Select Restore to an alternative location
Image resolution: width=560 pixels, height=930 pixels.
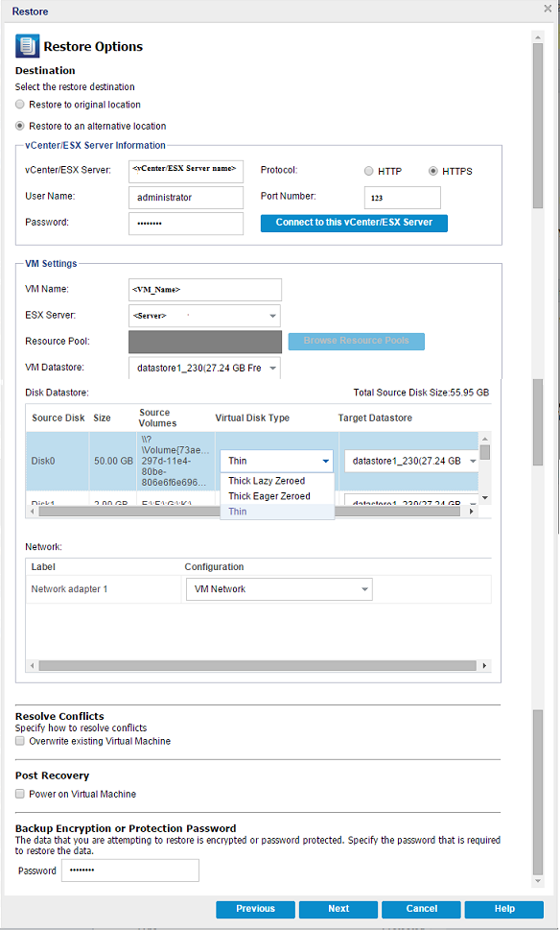click(x=20, y=126)
